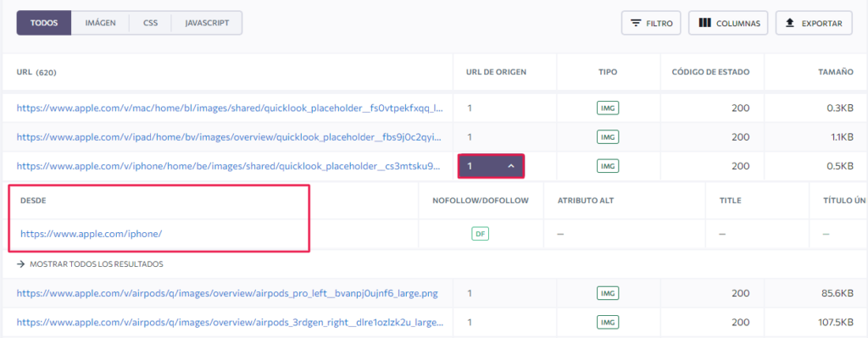Switch to the JAVASCRIPT tab
The image size is (868, 338).
point(207,23)
